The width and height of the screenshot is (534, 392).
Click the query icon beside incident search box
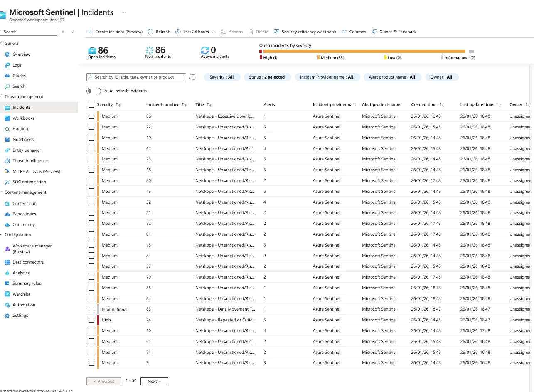pyautogui.click(x=192, y=77)
